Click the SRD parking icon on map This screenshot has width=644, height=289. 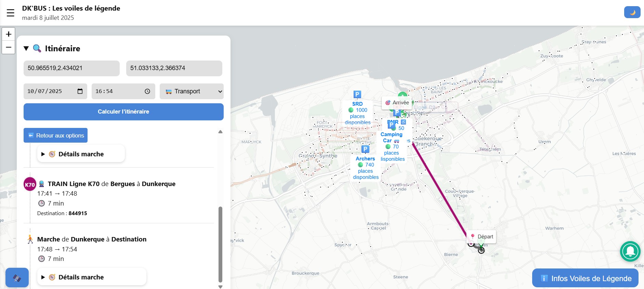pos(357,94)
